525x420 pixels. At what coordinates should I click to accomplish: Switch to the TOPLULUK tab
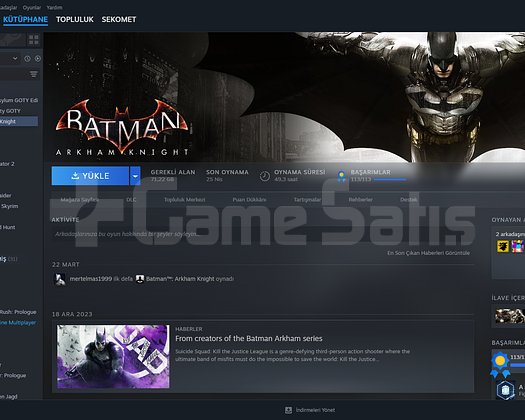pyautogui.click(x=75, y=19)
